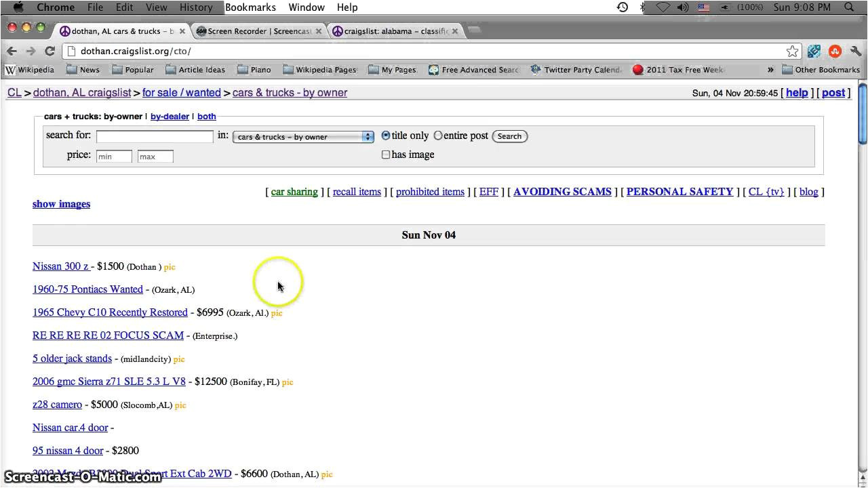The image size is (868, 488).
Task: Open the Free Advanced Search bookmark
Action: click(473, 70)
